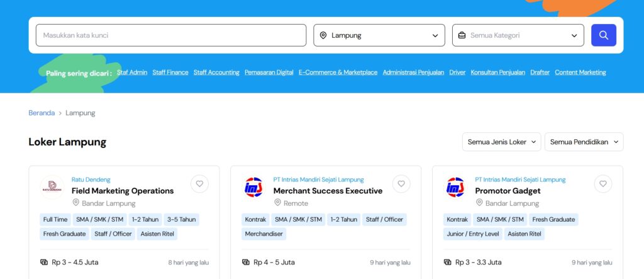Viewport: 644px width, 279px height.
Task: Favorite the Merchant Success Executive job
Action: (401, 184)
